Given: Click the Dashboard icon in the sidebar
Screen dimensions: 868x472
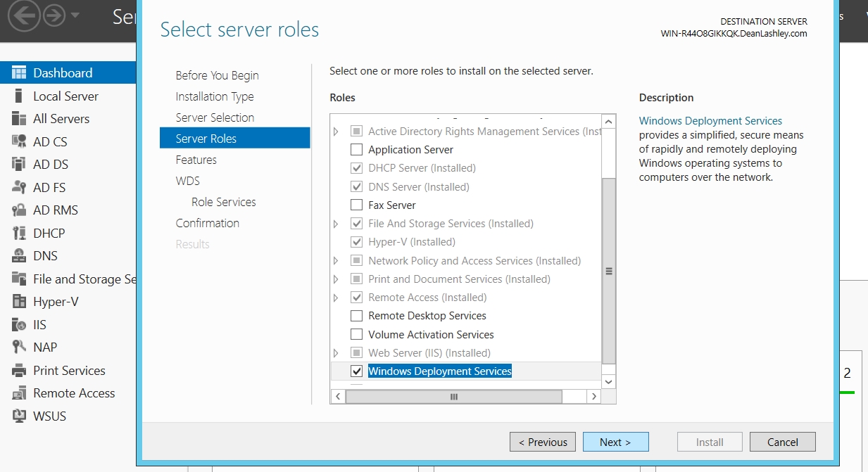Looking at the screenshot, I should pos(19,73).
